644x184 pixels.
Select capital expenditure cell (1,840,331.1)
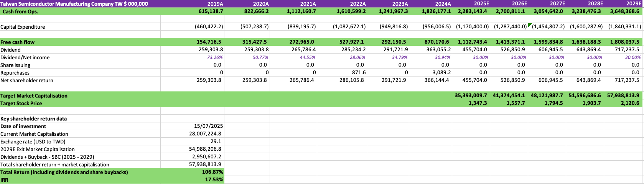coord(624,27)
